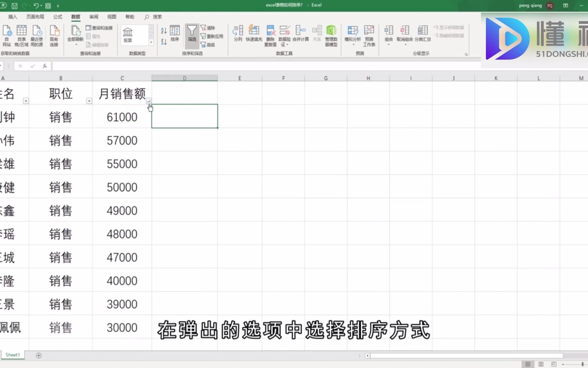Select the Stocks (股票) data type
588x368 pixels.
click(x=128, y=34)
